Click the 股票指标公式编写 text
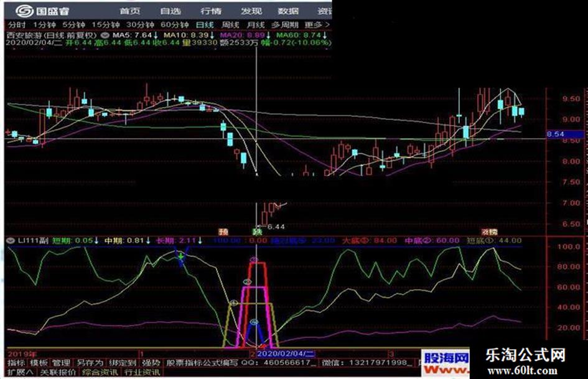This screenshot has width=588, height=379. 202,363
